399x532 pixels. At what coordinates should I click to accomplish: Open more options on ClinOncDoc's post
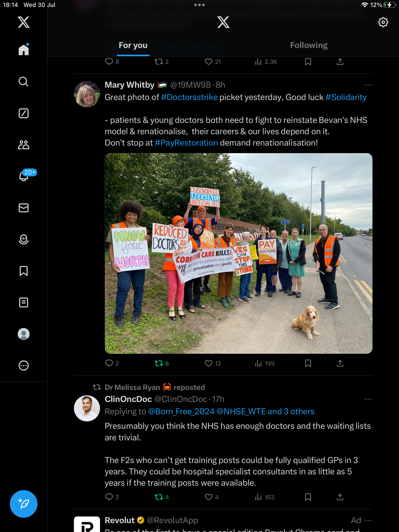pyautogui.click(x=368, y=399)
